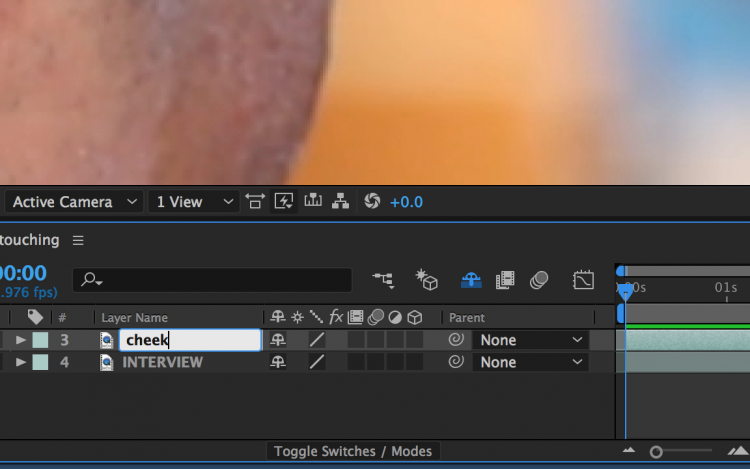Click the 3D Layer column header icon
750x469 pixels.
[415, 317]
